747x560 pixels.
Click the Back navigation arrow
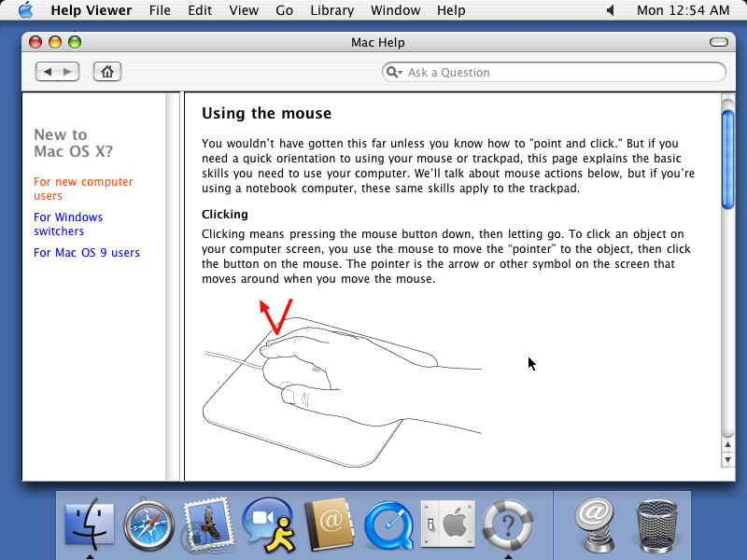point(49,71)
